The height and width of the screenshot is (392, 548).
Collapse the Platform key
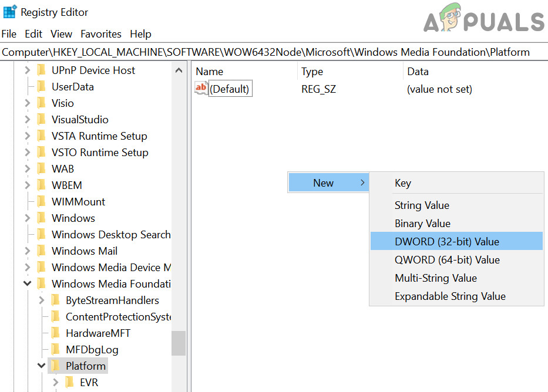click(x=41, y=366)
